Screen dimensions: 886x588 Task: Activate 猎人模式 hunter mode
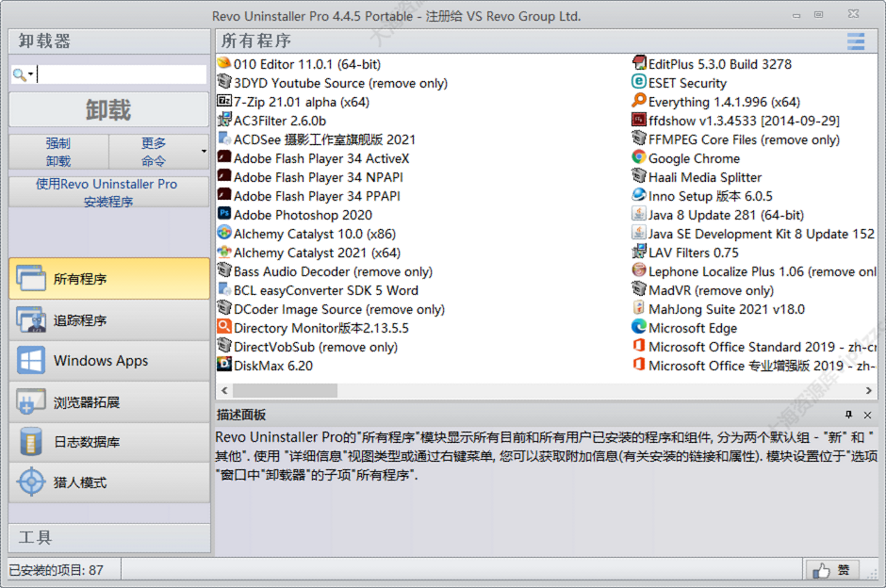coord(109,482)
